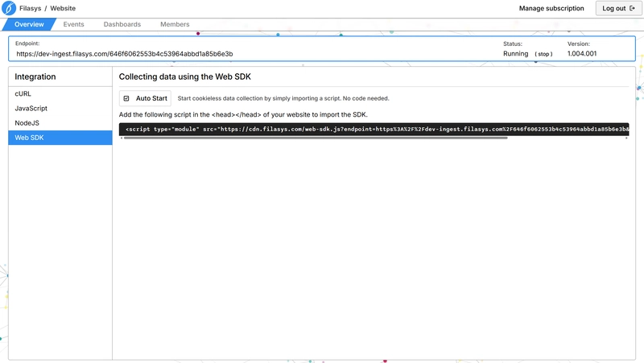
Task: Stop the running endpoint
Action: [544, 54]
